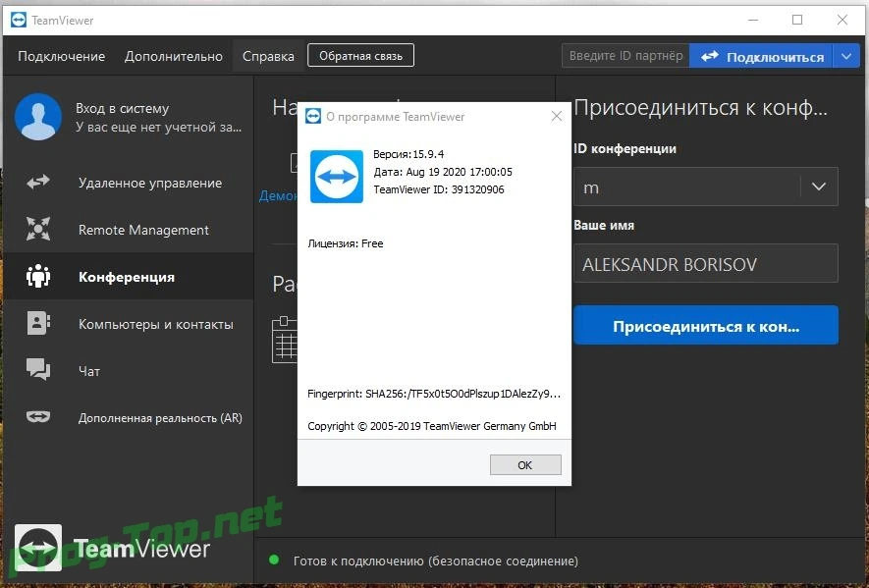Expand the Подключиться dropdown arrow
Screen dimensions: 869x588
[x=846, y=56]
